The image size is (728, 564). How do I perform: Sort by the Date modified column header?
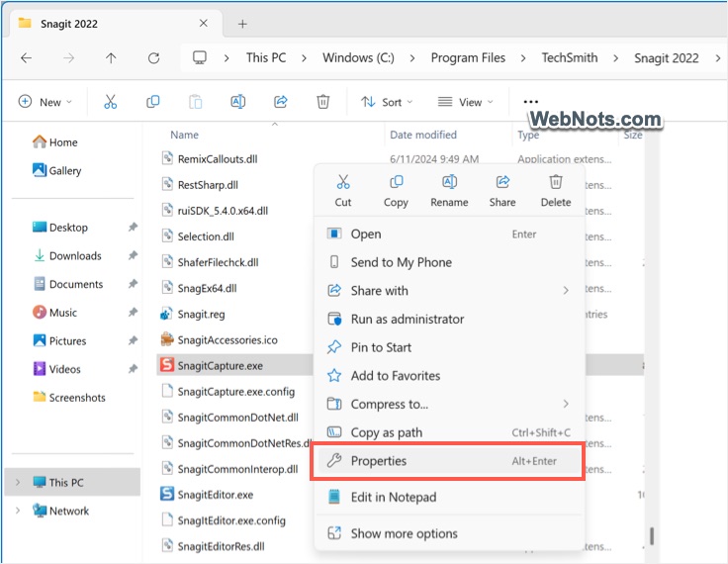423,135
